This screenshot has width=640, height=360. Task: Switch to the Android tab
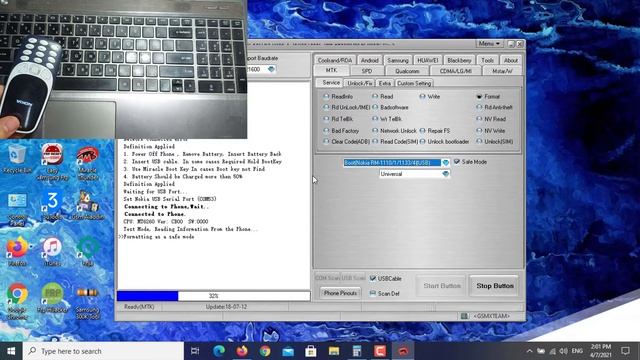[x=369, y=60]
